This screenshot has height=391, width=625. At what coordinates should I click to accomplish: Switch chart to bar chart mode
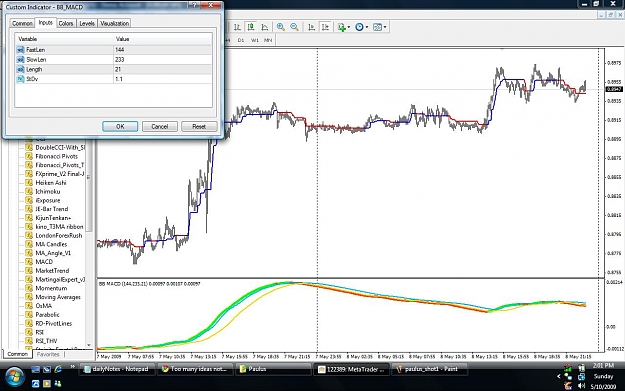point(237,27)
